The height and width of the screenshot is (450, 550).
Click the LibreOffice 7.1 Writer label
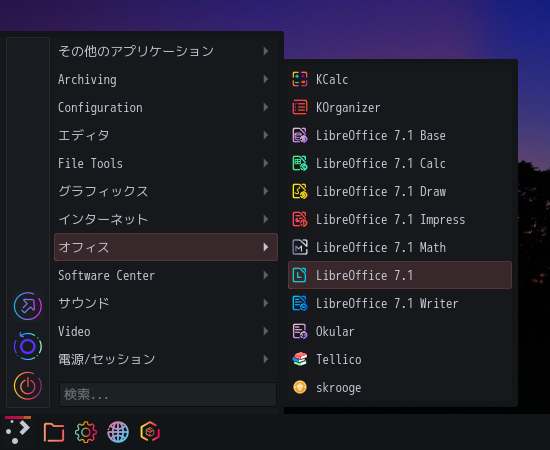pos(387,303)
